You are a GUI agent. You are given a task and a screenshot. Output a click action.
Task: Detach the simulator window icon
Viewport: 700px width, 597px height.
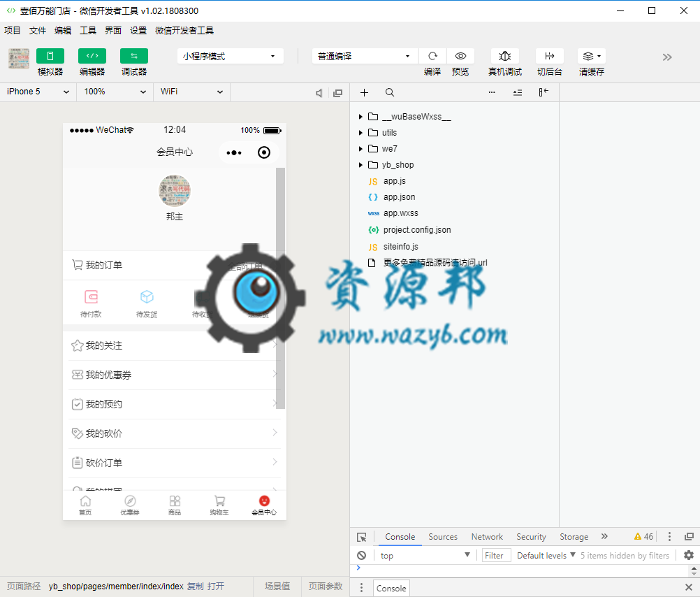coord(338,93)
